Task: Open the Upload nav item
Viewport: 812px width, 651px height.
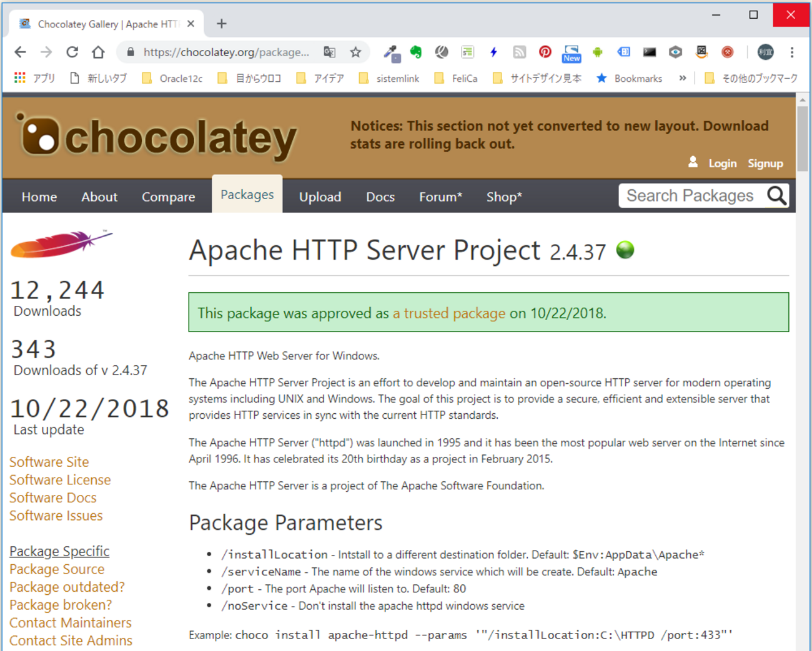Action: point(320,197)
